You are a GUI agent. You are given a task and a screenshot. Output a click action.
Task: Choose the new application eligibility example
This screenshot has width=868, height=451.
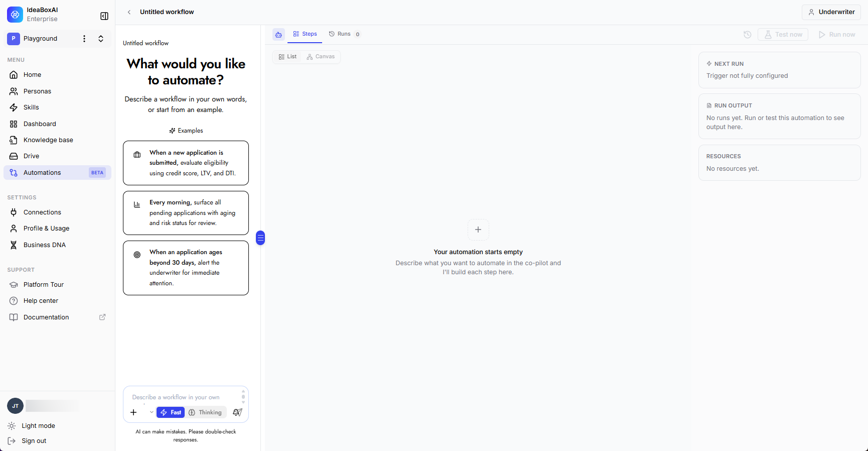coord(186,163)
